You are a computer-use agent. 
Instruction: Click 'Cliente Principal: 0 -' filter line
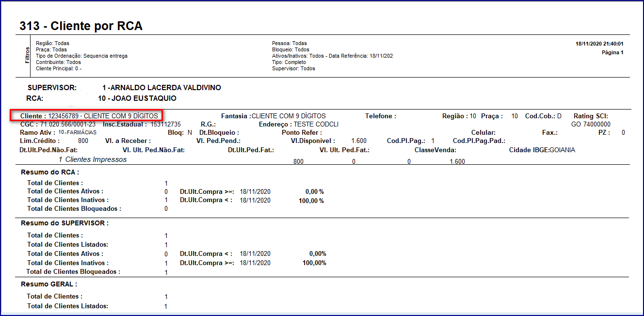(59, 69)
